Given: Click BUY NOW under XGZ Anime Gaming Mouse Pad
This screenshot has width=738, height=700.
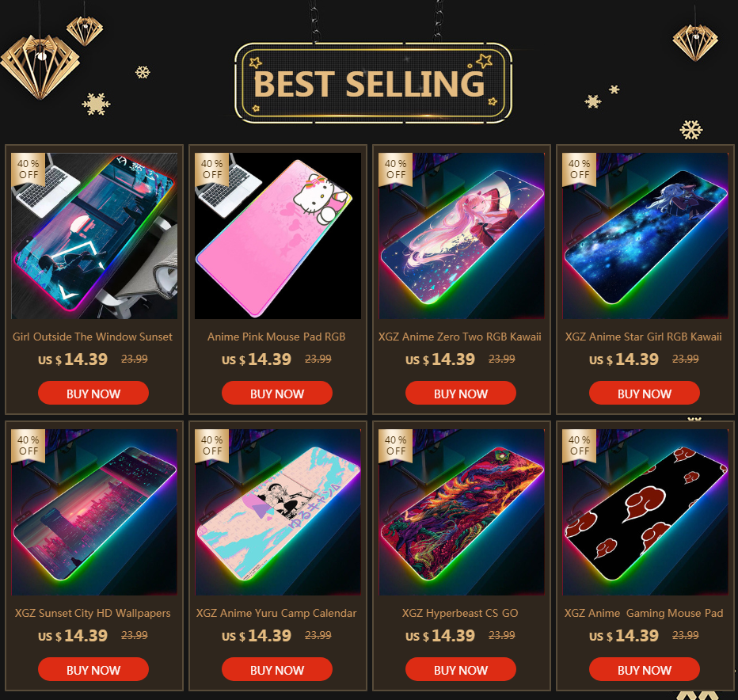Looking at the screenshot, I should [x=644, y=669].
